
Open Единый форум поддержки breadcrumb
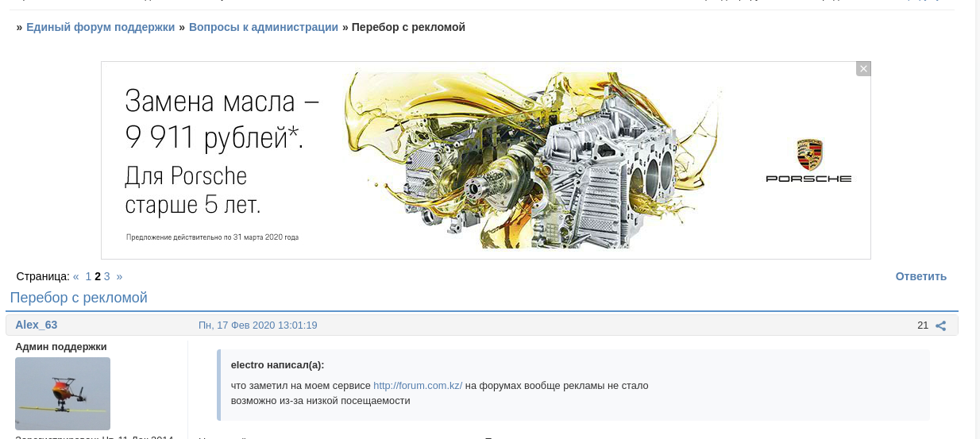(100, 27)
